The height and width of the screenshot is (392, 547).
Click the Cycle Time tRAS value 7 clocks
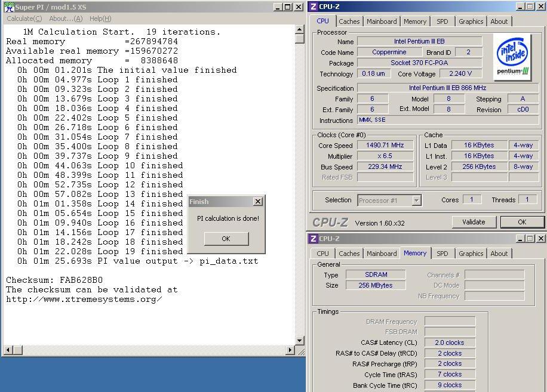450,375
